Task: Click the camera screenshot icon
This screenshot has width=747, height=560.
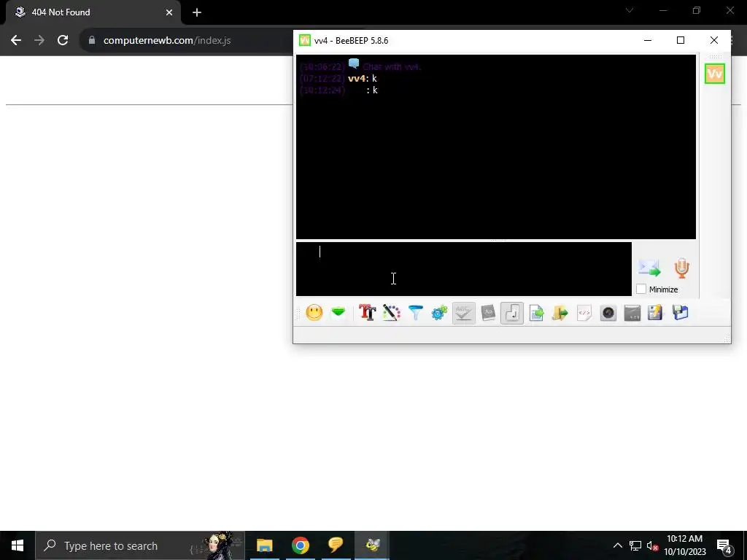Action: pos(608,313)
